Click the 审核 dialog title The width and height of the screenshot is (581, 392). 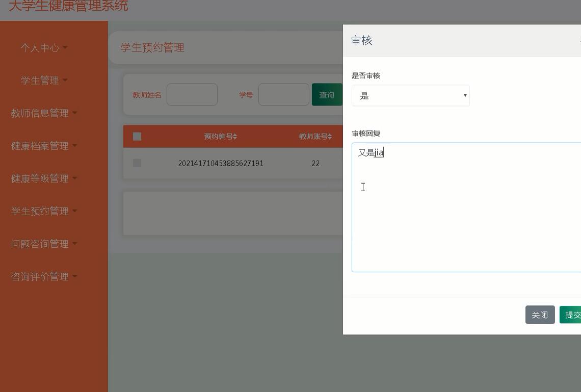click(362, 40)
